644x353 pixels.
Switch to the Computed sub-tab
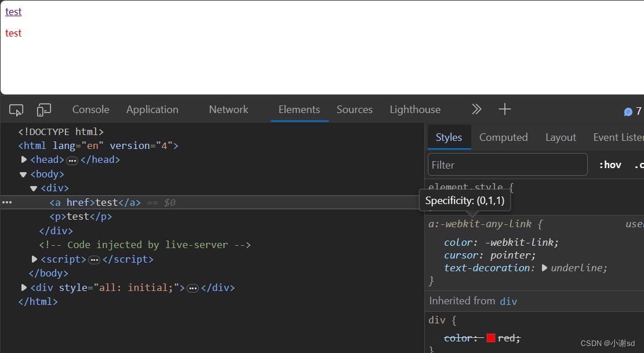tap(504, 137)
